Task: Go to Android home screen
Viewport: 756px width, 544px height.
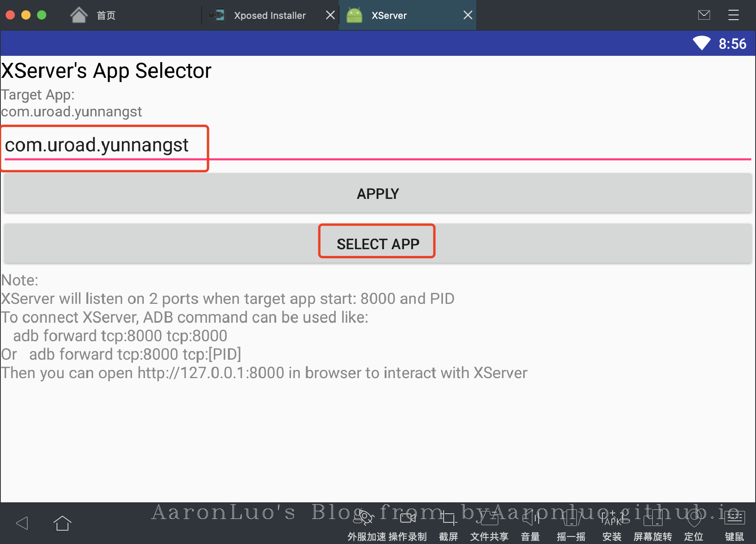Action: (x=62, y=523)
